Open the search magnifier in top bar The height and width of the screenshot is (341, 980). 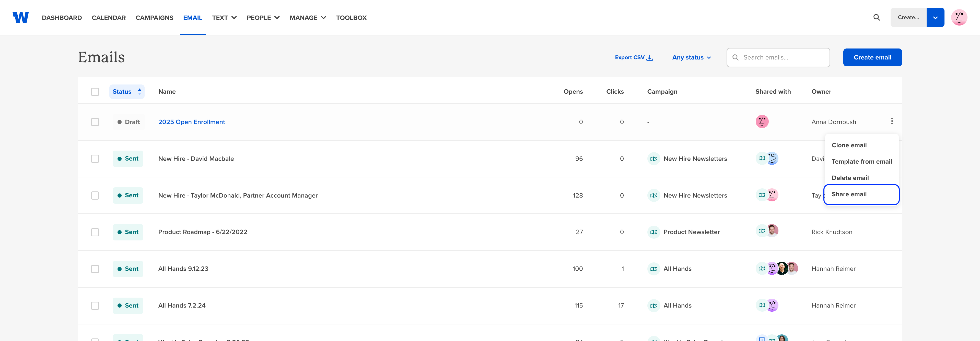[x=877, y=18]
